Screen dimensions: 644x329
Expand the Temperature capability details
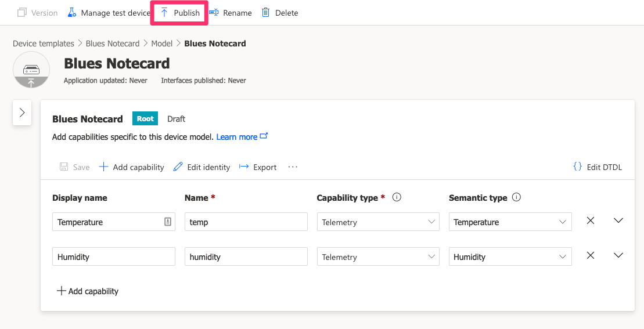coord(618,220)
